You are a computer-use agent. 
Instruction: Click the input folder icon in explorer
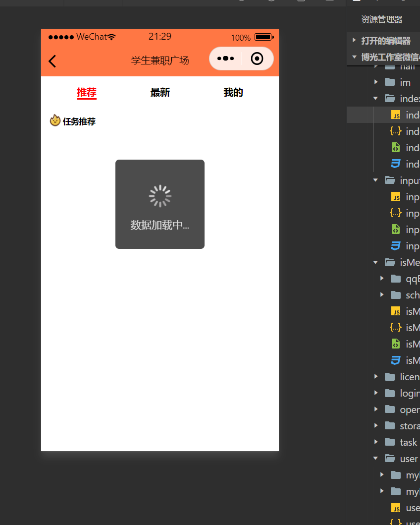pos(389,180)
